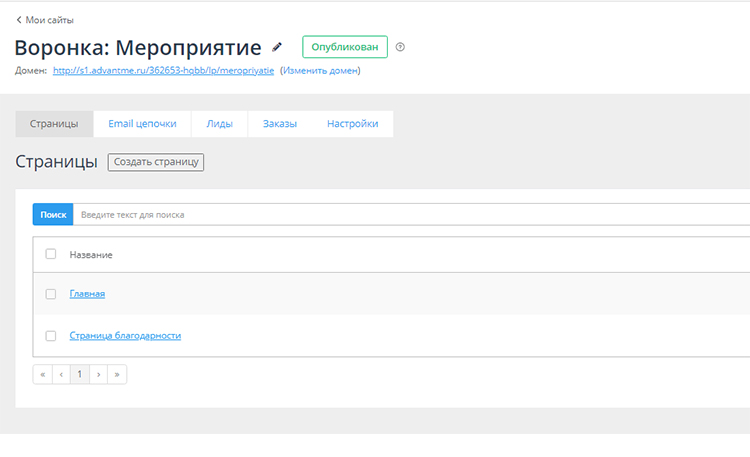Click the blue Поиск button
The height and width of the screenshot is (457, 750).
click(53, 215)
